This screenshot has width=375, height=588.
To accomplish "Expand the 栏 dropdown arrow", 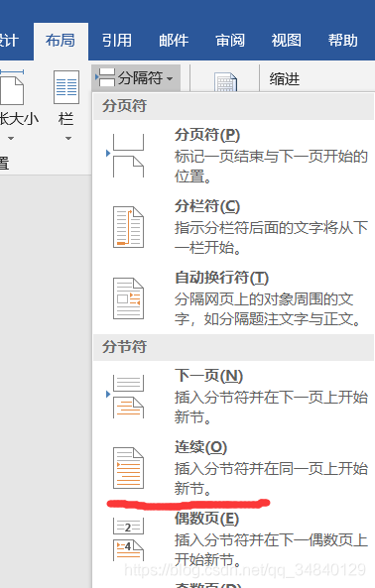I will pos(67,139).
